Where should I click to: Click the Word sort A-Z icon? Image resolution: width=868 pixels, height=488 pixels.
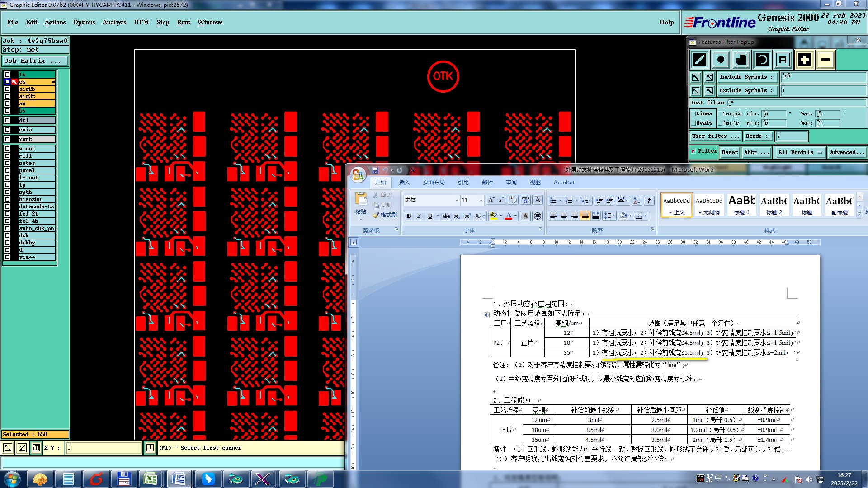(x=637, y=200)
